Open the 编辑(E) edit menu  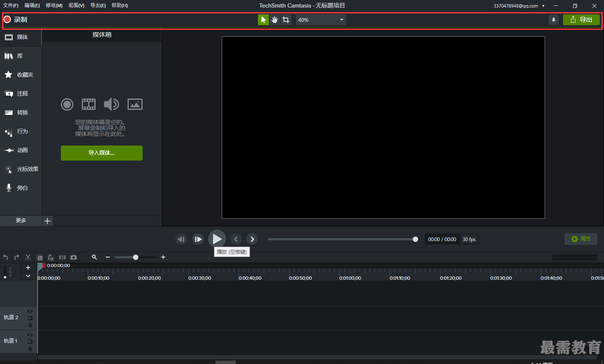(x=32, y=5)
